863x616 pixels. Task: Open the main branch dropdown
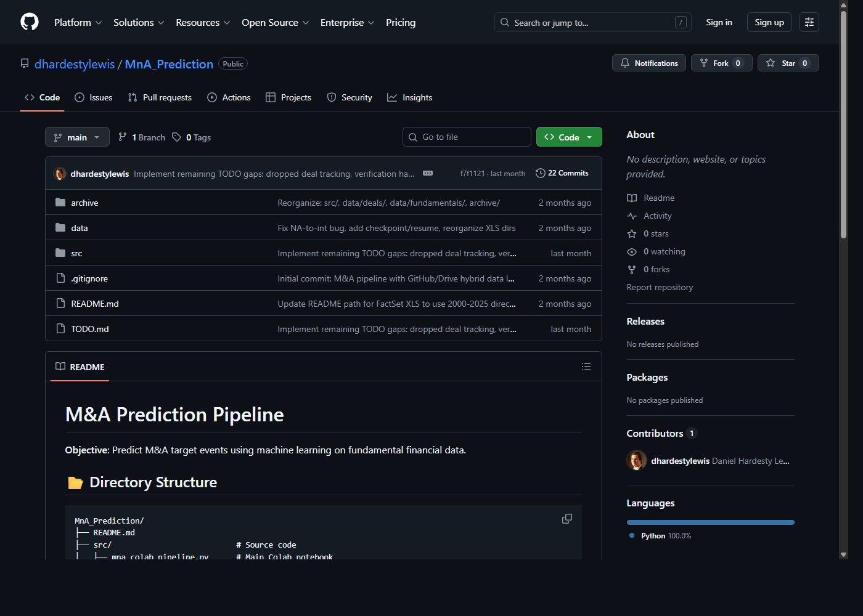[x=77, y=137]
